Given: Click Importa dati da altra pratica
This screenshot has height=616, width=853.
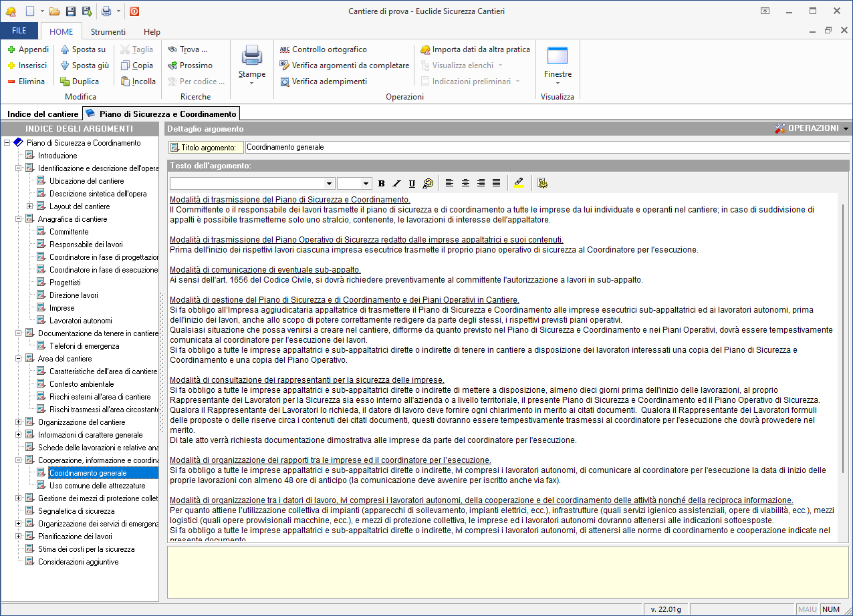Looking at the screenshot, I should (475, 49).
